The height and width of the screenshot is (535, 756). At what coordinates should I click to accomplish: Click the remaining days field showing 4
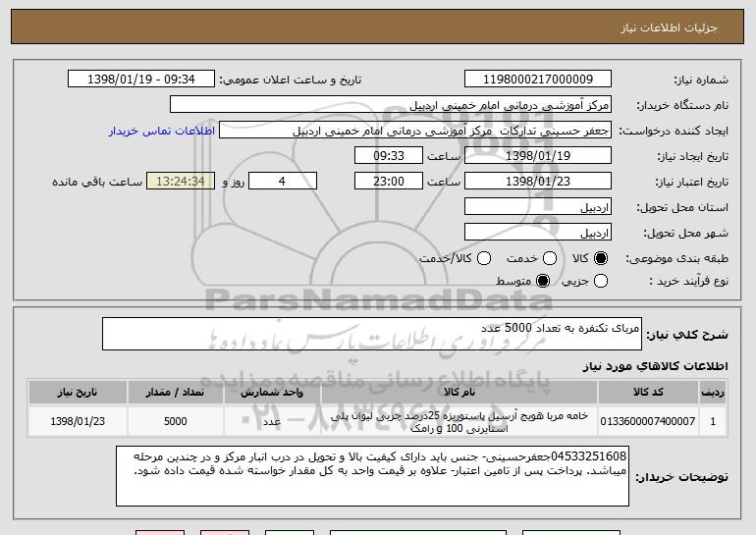click(283, 182)
